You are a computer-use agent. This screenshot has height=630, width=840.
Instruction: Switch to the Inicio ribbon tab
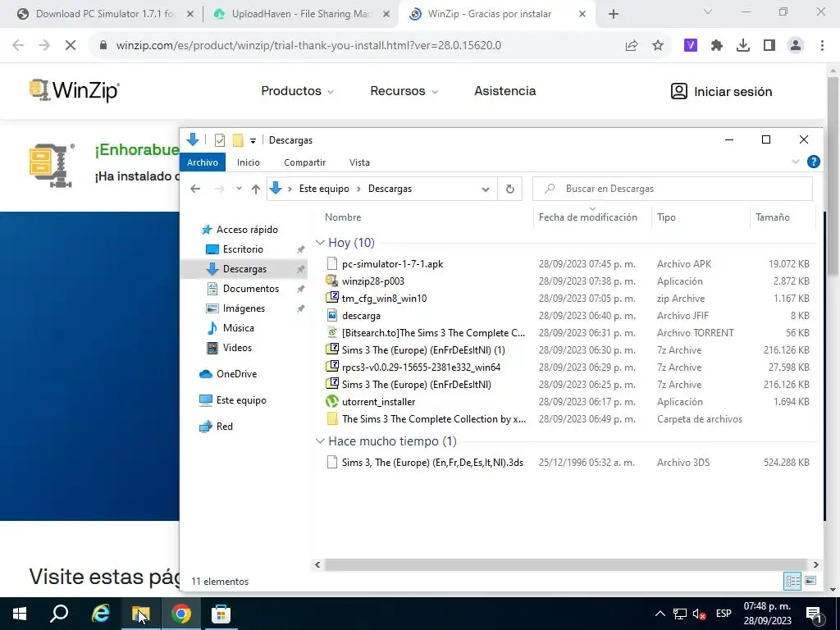tap(249, 162)
